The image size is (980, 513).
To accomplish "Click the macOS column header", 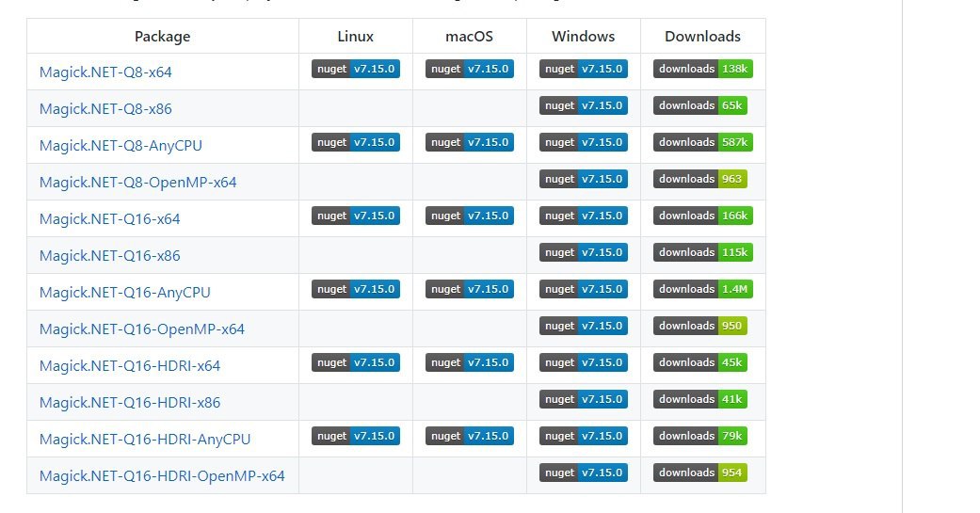I will point(470,37).
